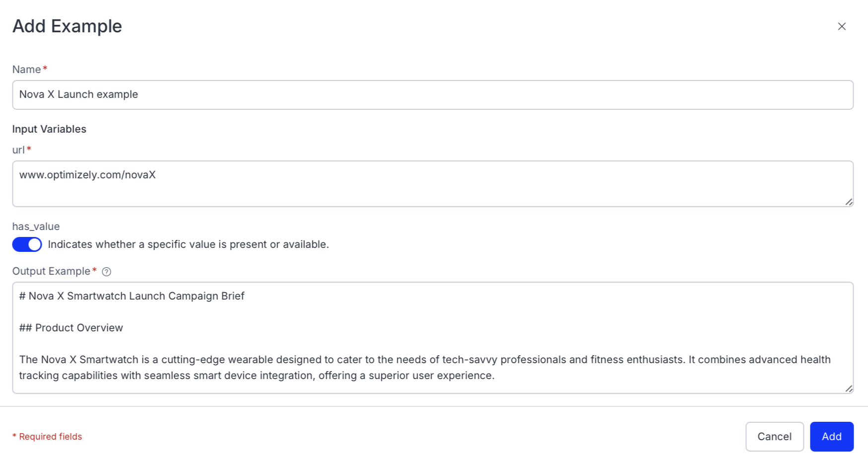
Task: Click the url field resize handle
Action: point(849,202)
